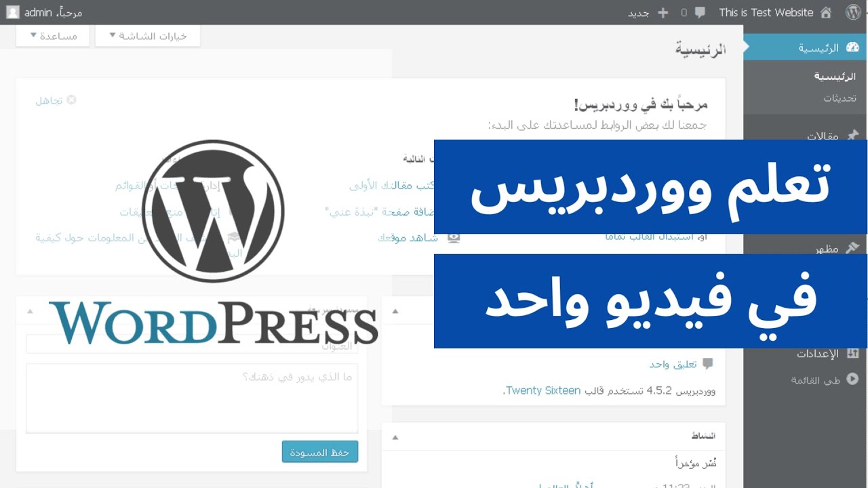
Task: Select highlighted الرئيسية sidebar menu item
Action: click(806, 47)
